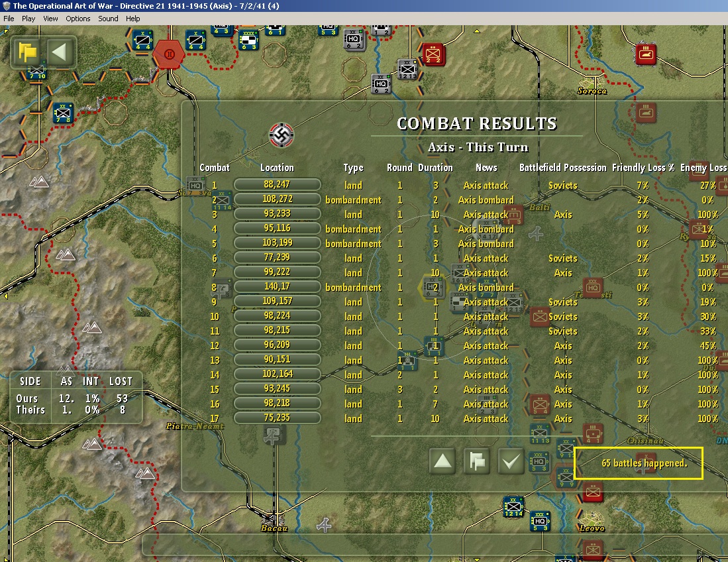Open combat location 98,218
Image resolution: width=728 pixels, height=562 pixels.
point(277,403)
